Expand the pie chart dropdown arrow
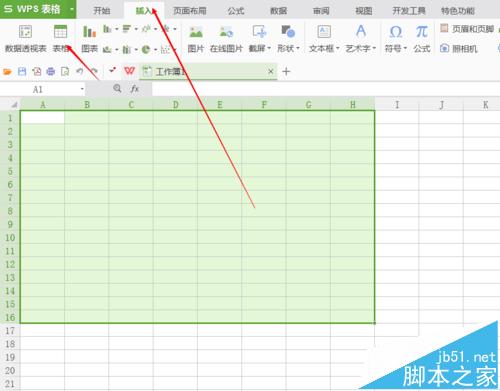 [x=155, y=50]
